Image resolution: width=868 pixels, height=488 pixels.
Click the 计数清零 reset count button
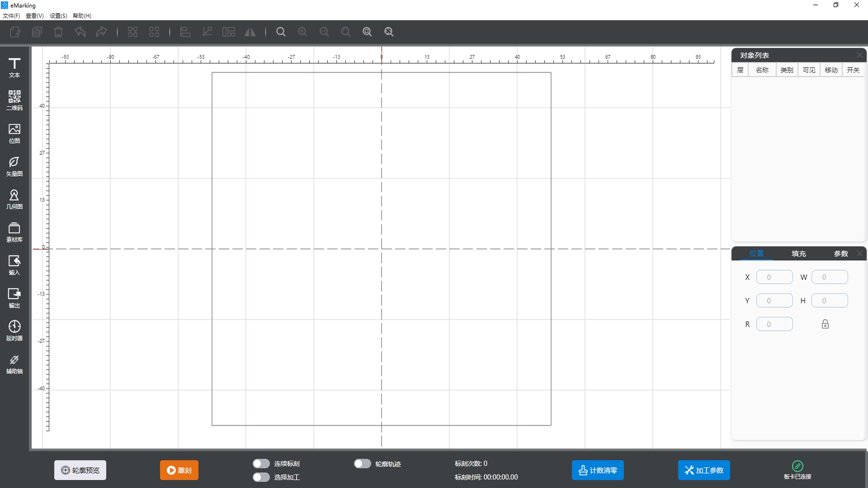point(598,470)
